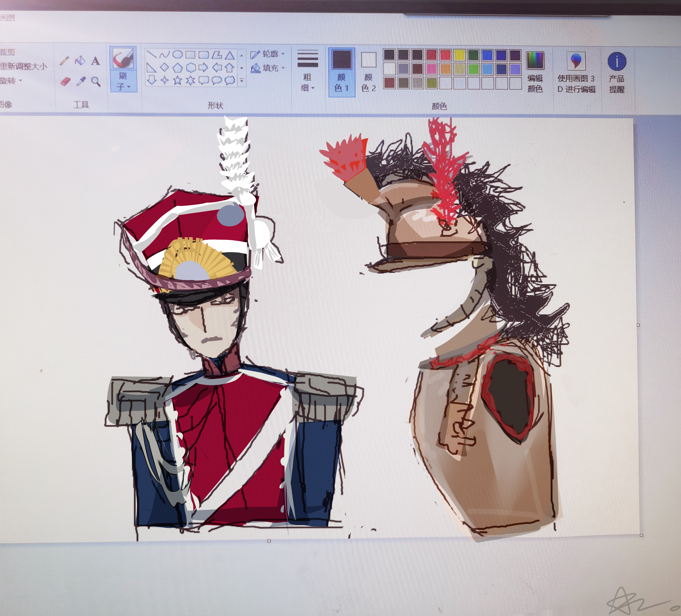The width and height of the screenshot is (681, 616).
Task: Select the Pencil tool
Action: coord(65,61)
